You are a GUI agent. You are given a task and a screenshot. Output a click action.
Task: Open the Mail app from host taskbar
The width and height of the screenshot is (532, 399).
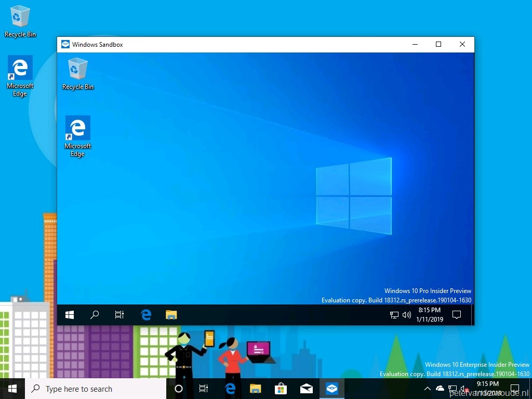[x=306, y=389]
